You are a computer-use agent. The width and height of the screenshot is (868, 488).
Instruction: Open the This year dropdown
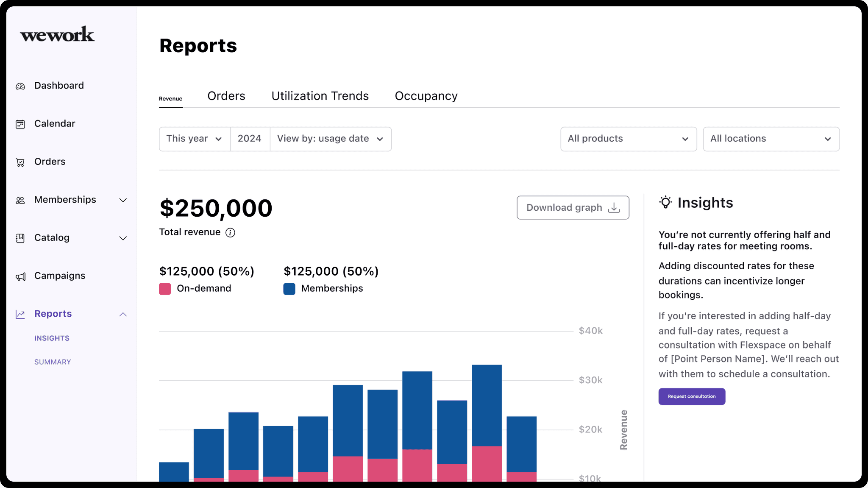coord(195,139)
